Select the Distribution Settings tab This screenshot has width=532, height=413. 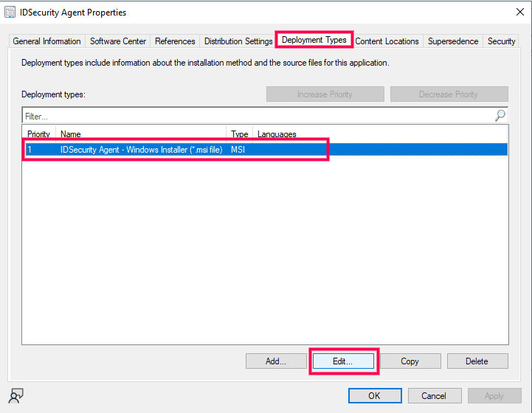[x=238, y=41]
